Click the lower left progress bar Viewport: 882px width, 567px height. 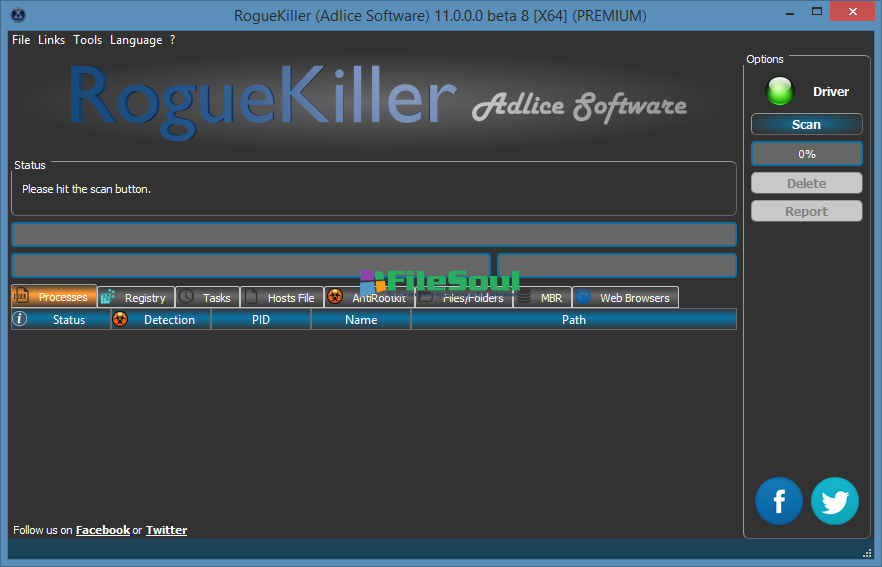click(x=251, y=266)
